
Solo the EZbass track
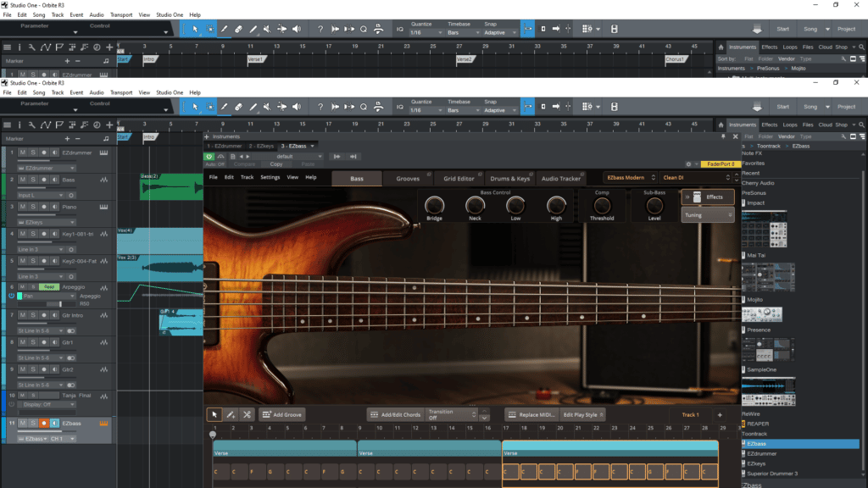point(33,424)
